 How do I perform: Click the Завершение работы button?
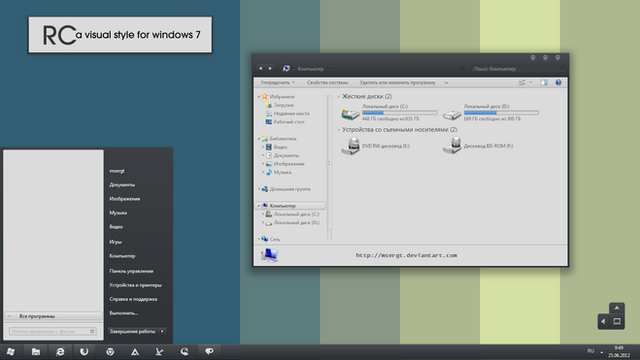(x=133, y=331)
